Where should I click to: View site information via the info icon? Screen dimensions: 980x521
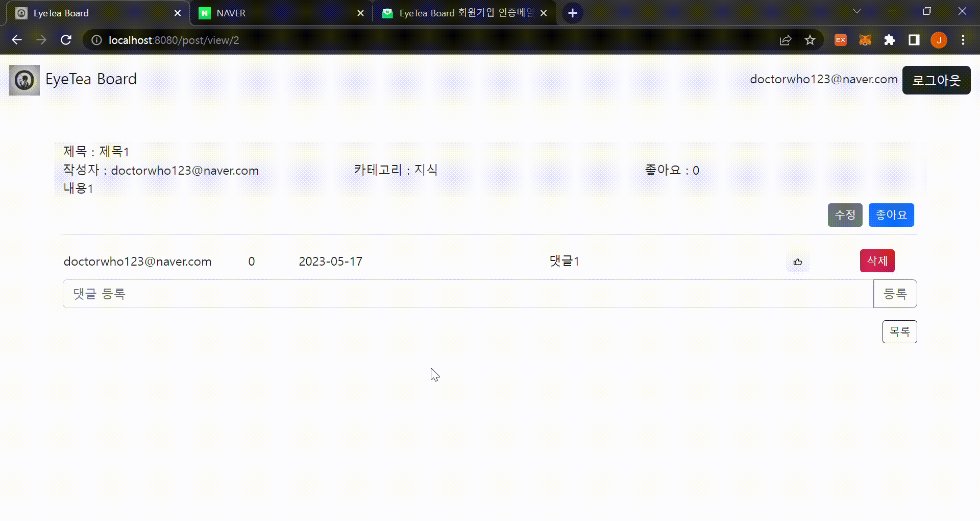[96, 40]
